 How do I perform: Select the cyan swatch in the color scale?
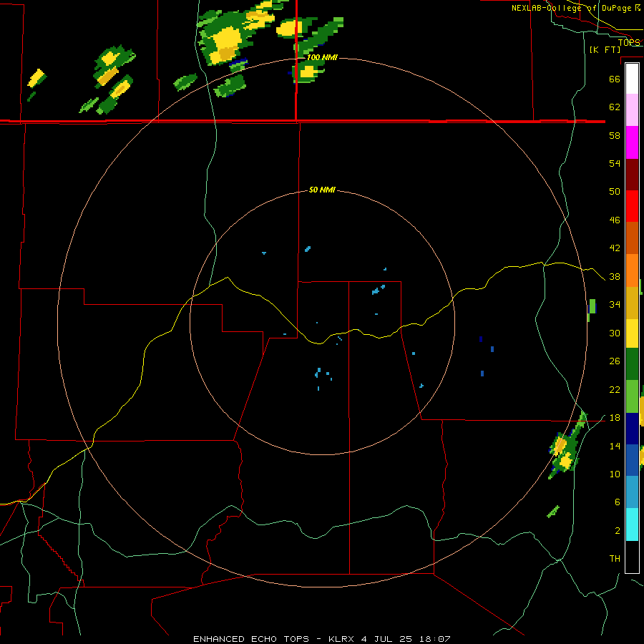(632, 524)
